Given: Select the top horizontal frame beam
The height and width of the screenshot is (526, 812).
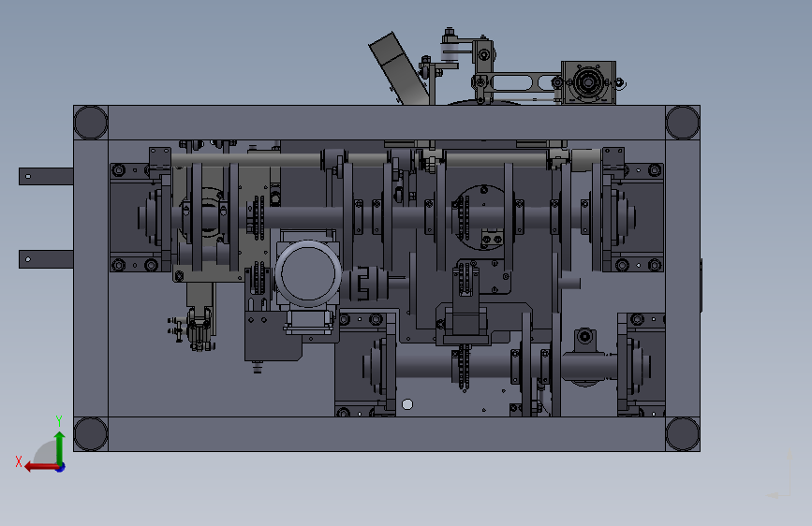Looking at the screenshot, I should coord(386,123).
